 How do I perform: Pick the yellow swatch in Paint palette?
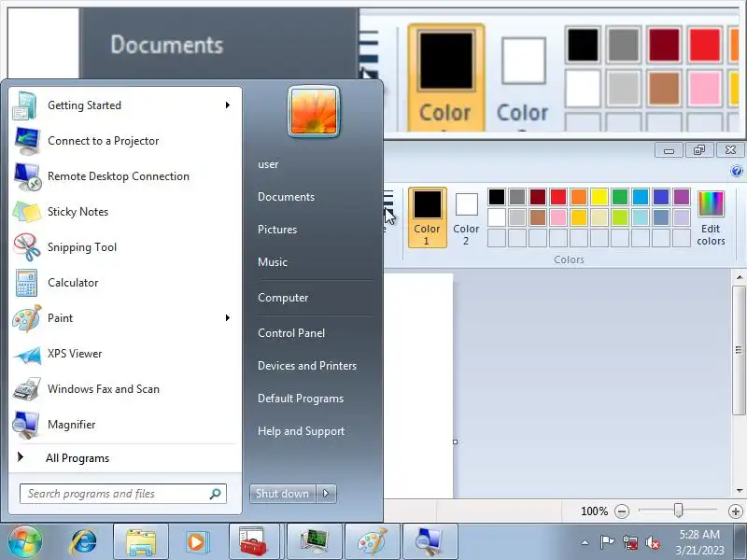[x=599, y=197]
